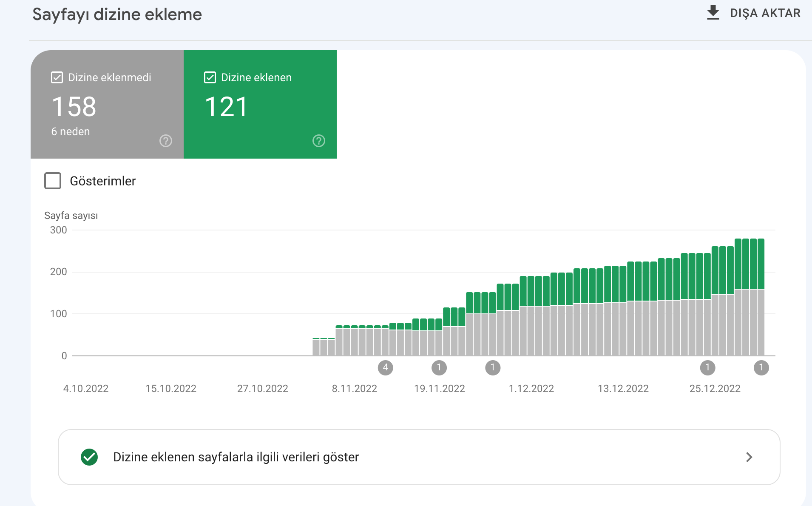Screen dimensions: 812x506
Task: Click the 6 neden text
Action: tap(71, 131)
